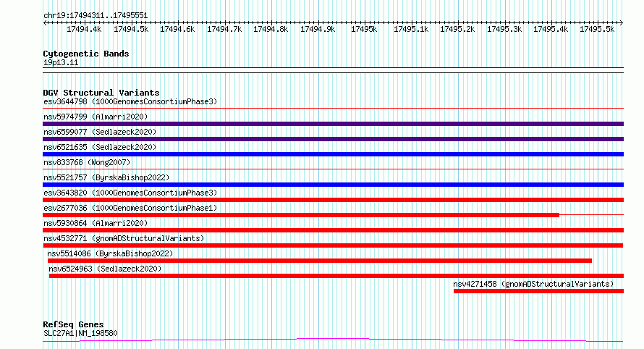This screenshot has height=349, width=644.
Task: Click the 17494.5k ruler tick label
Action: coord(130,29)
